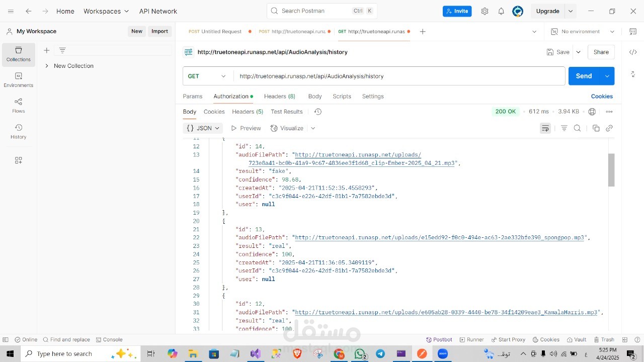Switch to request Headers (8) tab
This screenshot has height=362, width=644.
[x=280, y=97]
